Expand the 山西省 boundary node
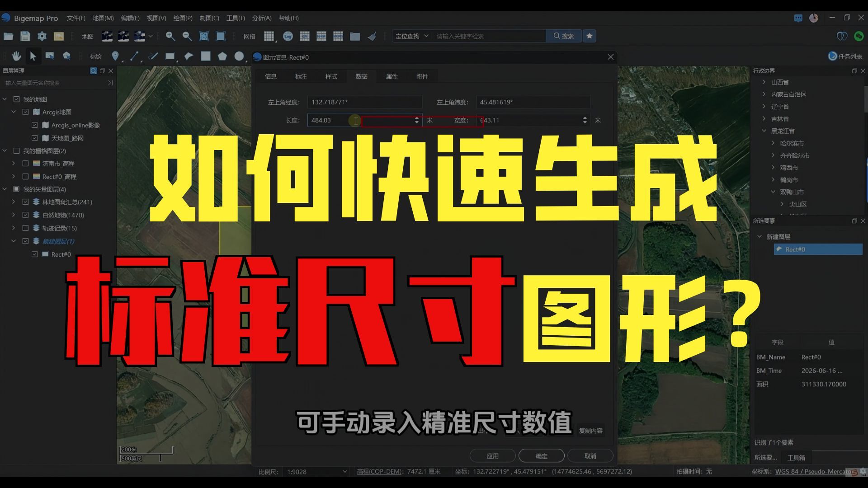Screen dimensions: 868x488 [764, 82]
